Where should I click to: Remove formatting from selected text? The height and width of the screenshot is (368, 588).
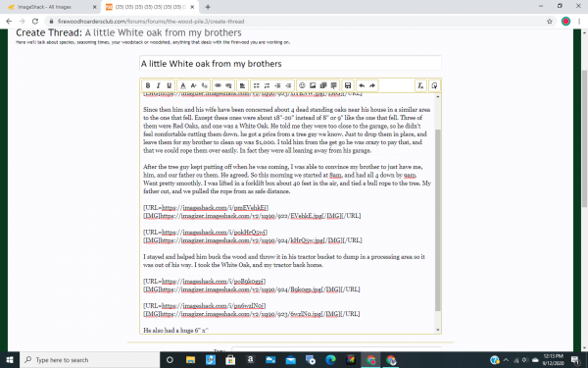[420, 85]
